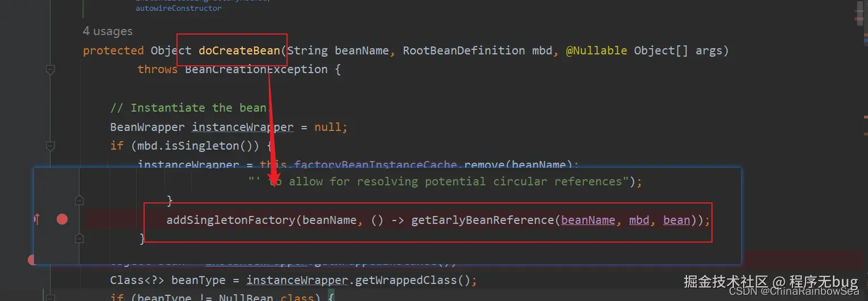Click the @Nullable annotation

click(597, 50)
